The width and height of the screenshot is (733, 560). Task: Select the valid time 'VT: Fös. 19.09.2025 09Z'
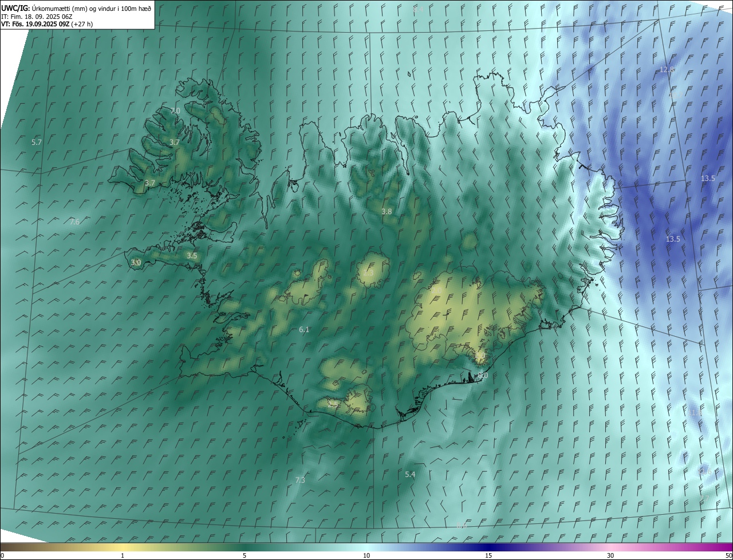pos(36,24)
